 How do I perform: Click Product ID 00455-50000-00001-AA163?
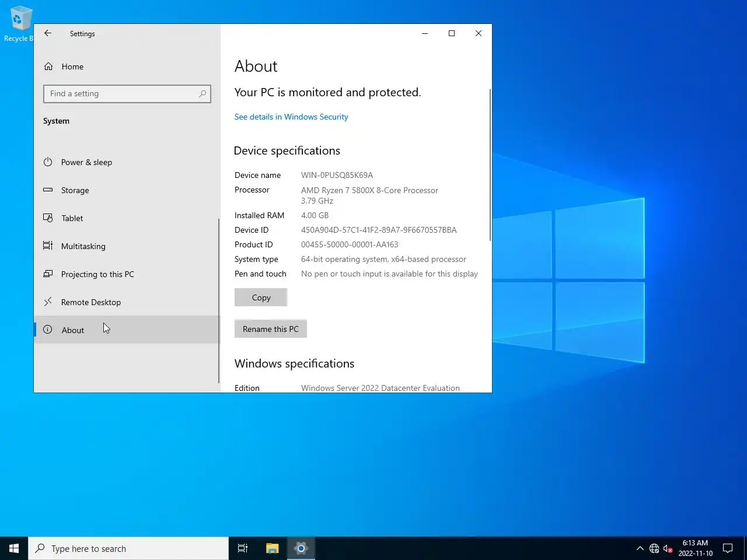(x=350, y=244)
